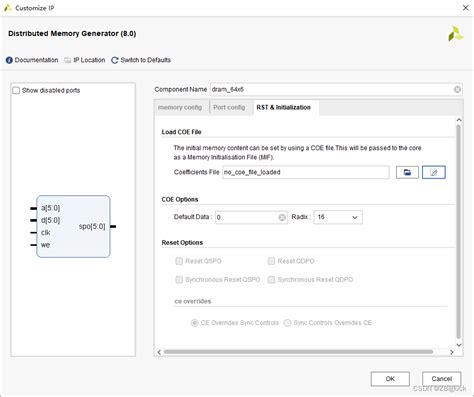Viewport: 474px width, 397px height.
Task: Open the Documentation info icon
Action: tap(9, 60)
